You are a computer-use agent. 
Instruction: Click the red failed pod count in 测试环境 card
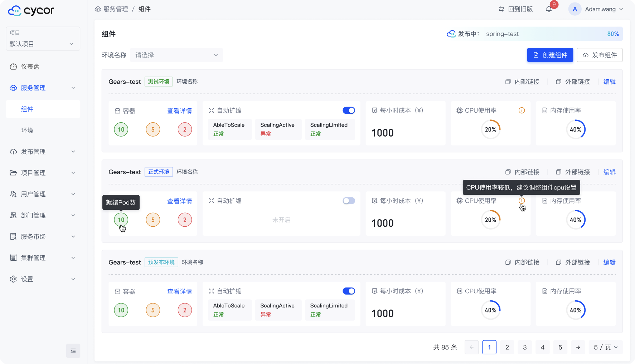(x=185, y=129)
